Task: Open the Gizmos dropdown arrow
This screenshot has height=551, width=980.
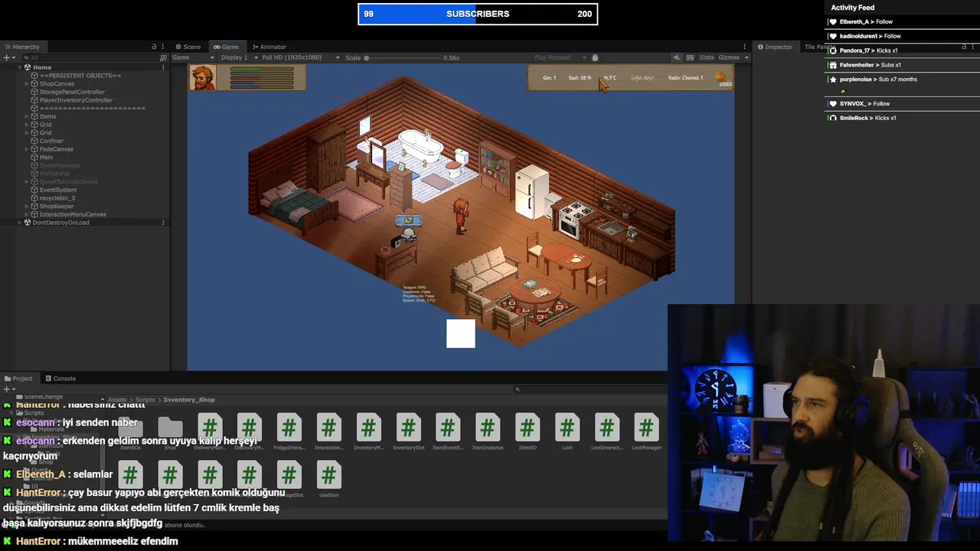Action: point(746,57)
